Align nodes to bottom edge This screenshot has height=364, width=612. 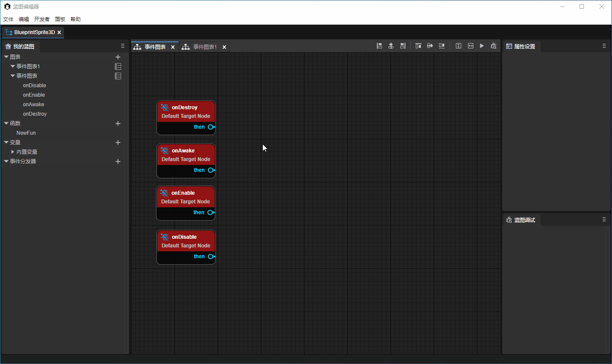(442, 46)
